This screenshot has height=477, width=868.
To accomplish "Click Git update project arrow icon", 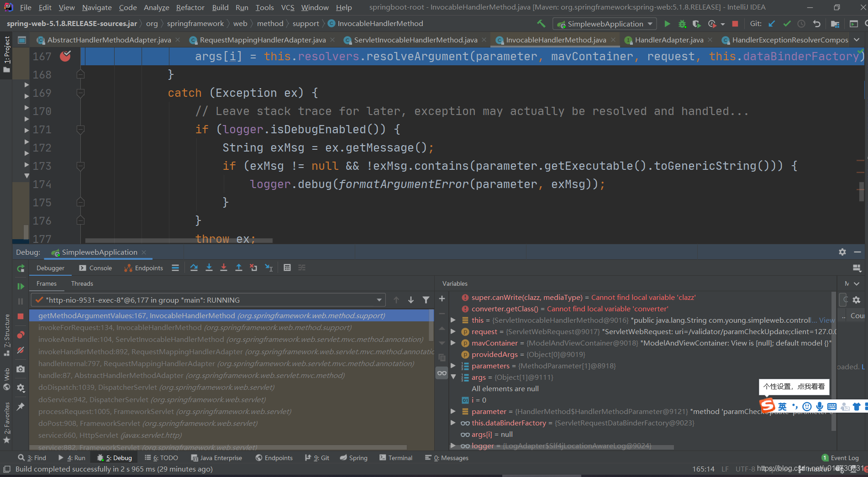I will tap(772, 24).
